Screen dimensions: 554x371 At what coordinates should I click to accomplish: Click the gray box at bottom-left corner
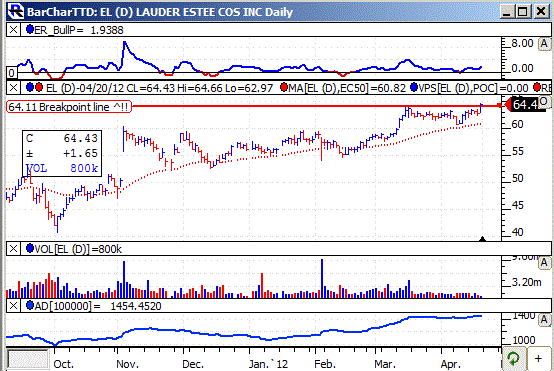(28, 359)
